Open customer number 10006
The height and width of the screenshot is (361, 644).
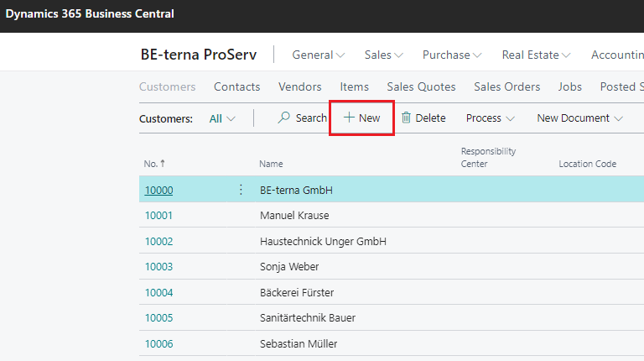pos(158,343)
